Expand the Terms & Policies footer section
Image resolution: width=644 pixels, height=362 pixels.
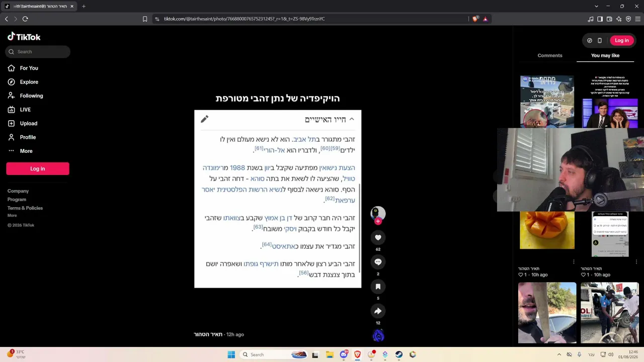pyautogui.click(x=25, y=208)
